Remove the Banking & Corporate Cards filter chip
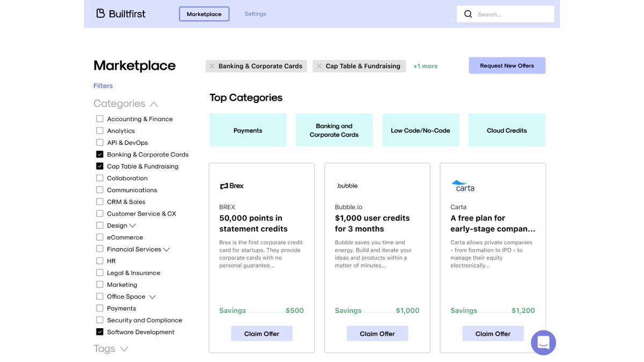 212,66
